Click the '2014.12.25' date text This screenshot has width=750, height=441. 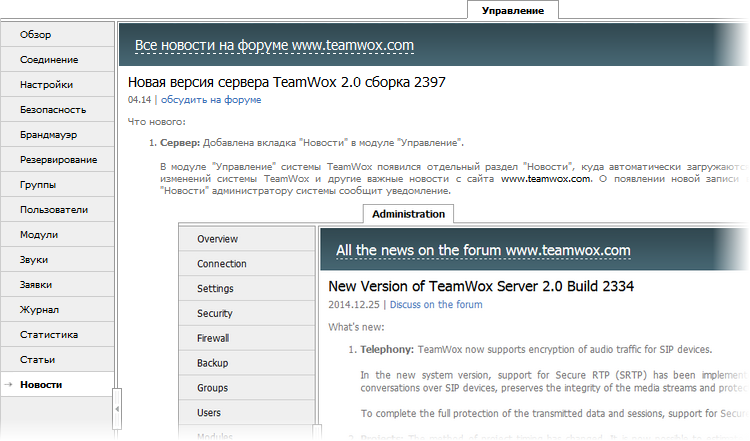pos(353,305)
